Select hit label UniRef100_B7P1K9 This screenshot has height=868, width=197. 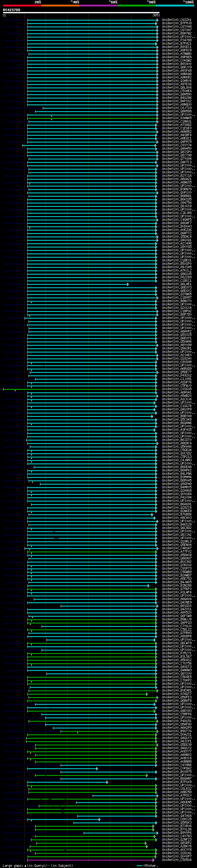tap(176, 782)
